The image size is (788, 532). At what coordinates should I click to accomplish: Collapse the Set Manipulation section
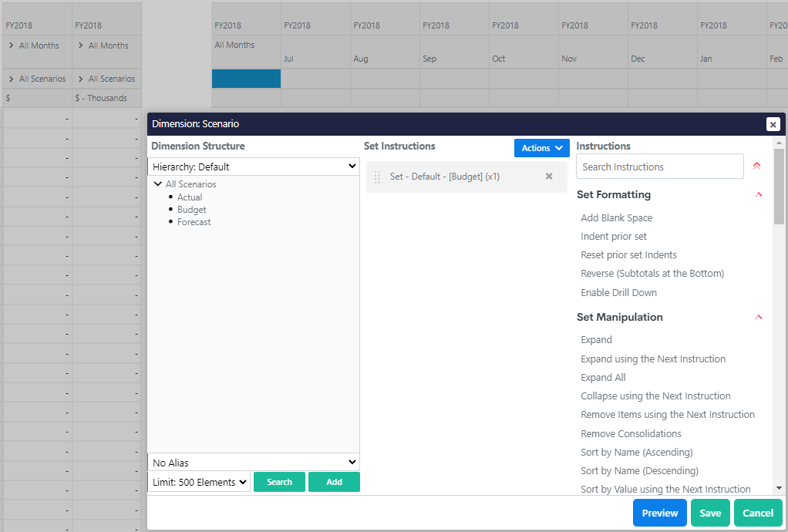point(759,317)
